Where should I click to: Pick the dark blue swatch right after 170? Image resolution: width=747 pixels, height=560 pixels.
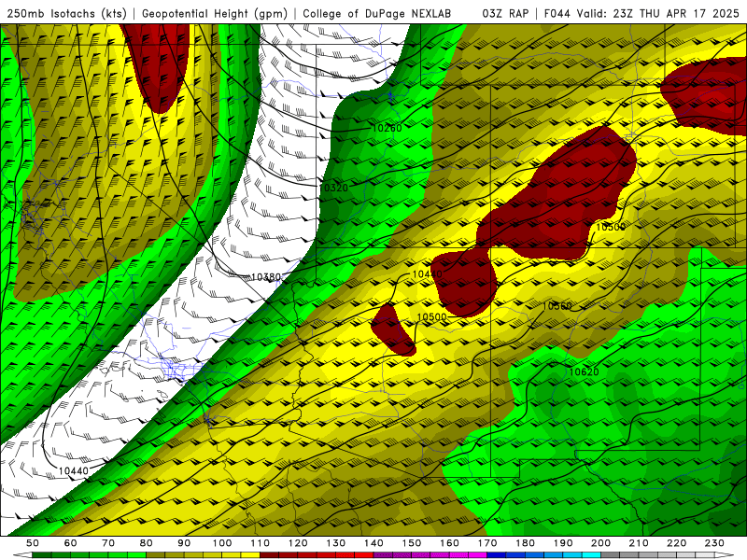[497, 555]
